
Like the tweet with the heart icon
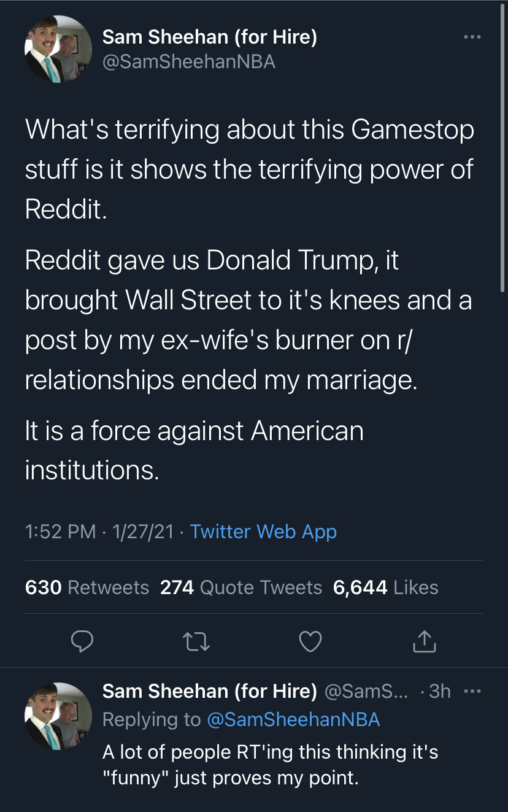tap(310, 641)
